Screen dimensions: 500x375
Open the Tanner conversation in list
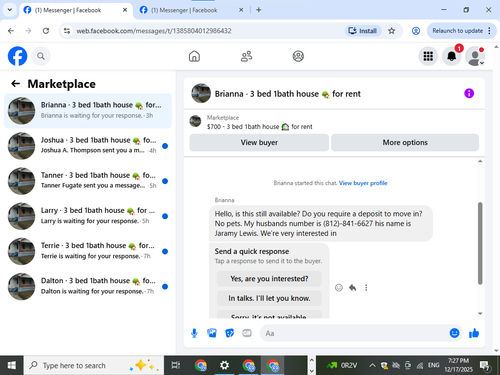[88, 181]
